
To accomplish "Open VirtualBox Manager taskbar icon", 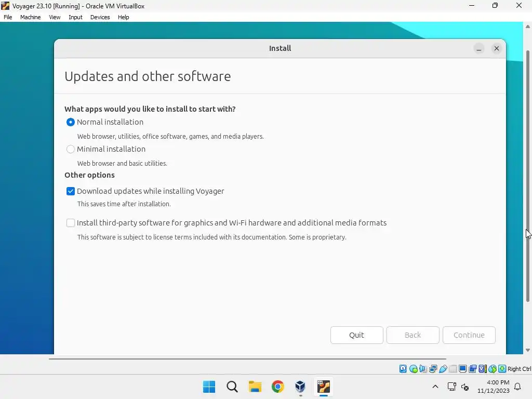I will click(x=300, y=387).
